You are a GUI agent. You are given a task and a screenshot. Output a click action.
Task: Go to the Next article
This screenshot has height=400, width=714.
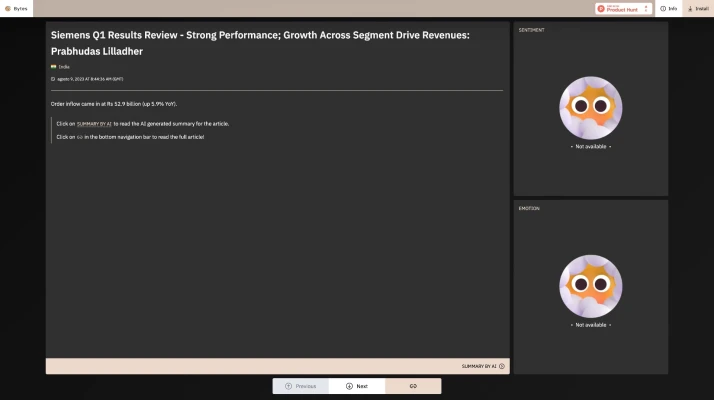click(x=357, y=386)
